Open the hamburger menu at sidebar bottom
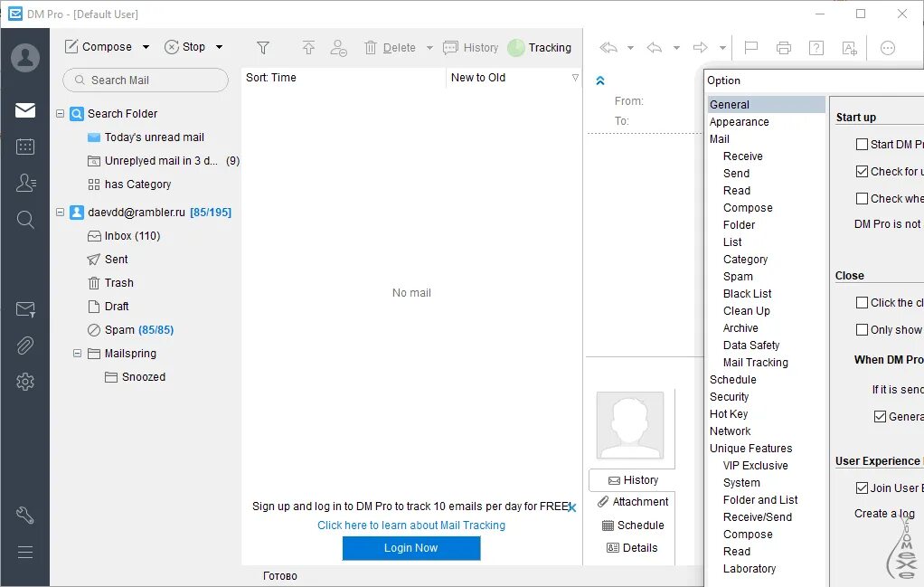The width and height of the screenshot is (924, 587). (25, 553)
